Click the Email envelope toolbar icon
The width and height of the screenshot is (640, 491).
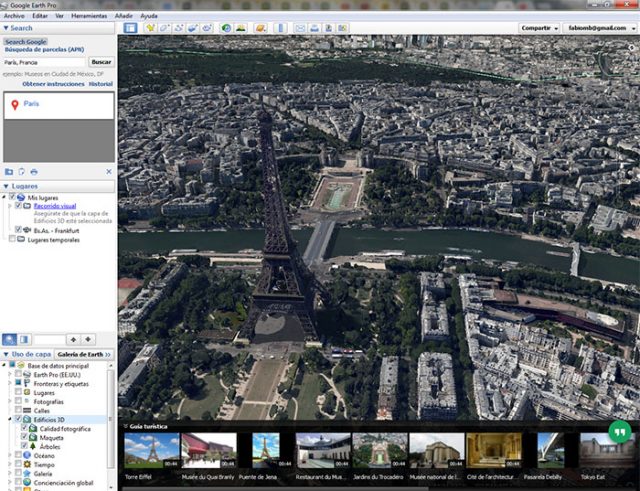click(300, 28)
